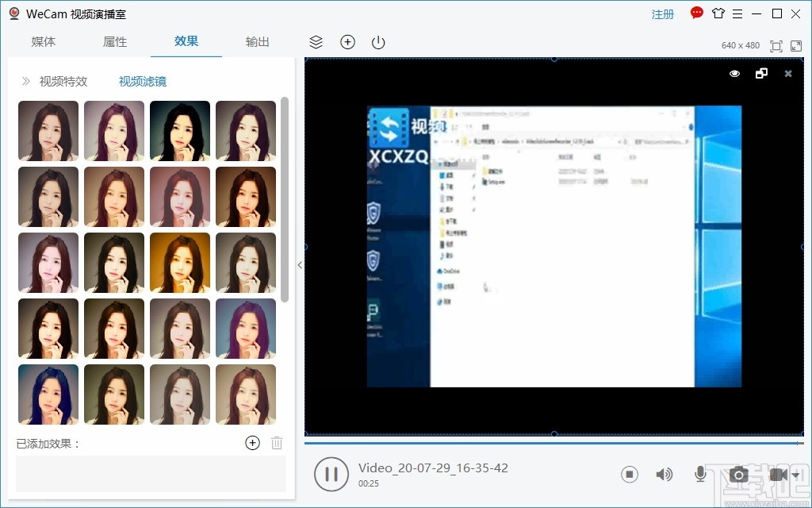Viewport: 812px width, 508px height.
Task: Mute the speaker volume
Action: (665, 474)
